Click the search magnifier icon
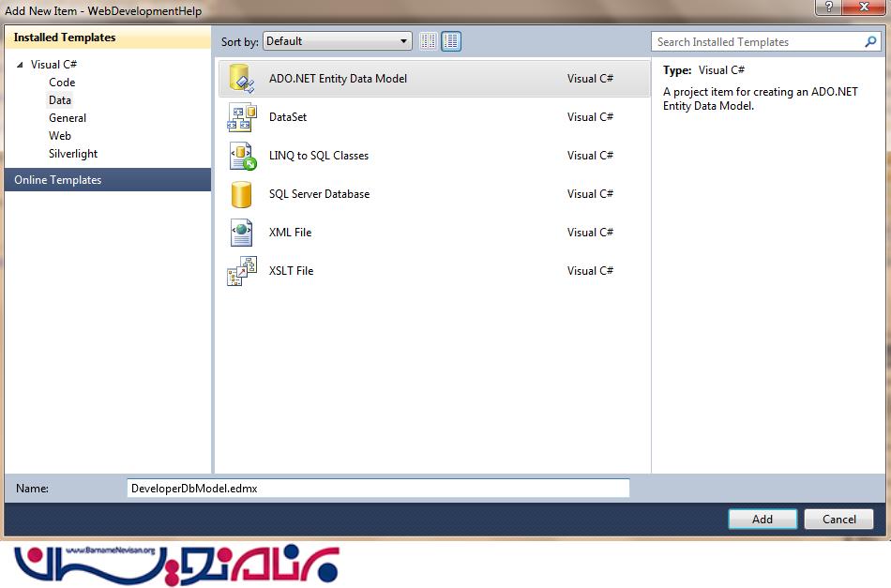Viewport: 891px width, 588px height. pyautogui.click(x=870, y=41)
